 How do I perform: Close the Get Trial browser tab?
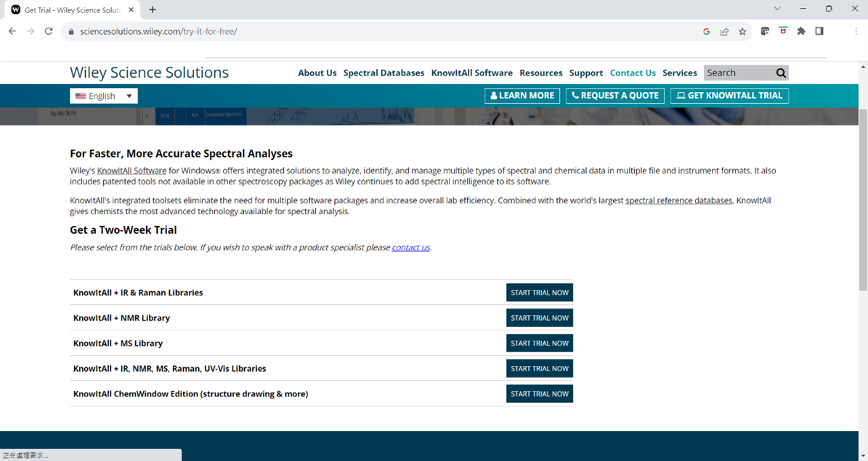(131, 9)
